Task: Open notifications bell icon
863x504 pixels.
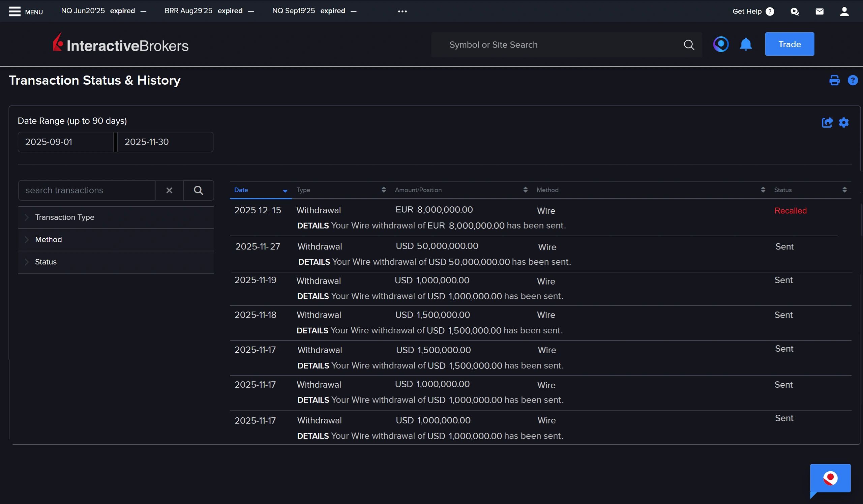Action: tap(746, 45)
